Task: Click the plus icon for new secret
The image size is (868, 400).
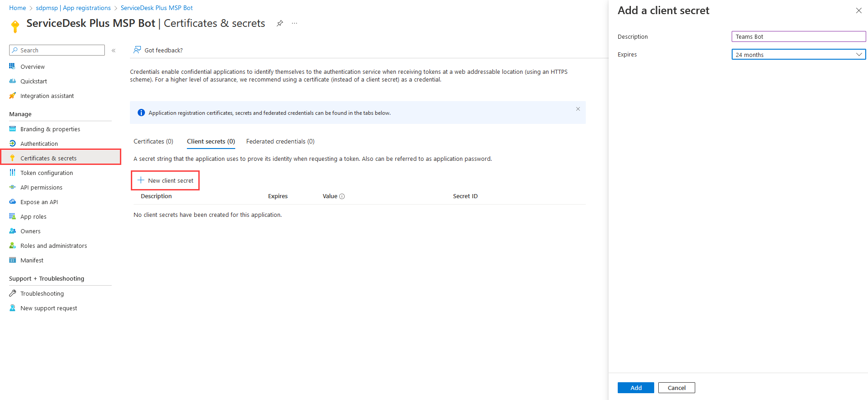Action: 141,180
